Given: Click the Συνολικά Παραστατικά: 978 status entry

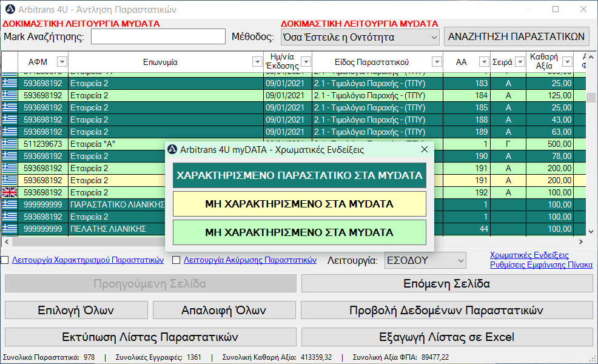Looking at the screenshot, I should tap(49, 357).
